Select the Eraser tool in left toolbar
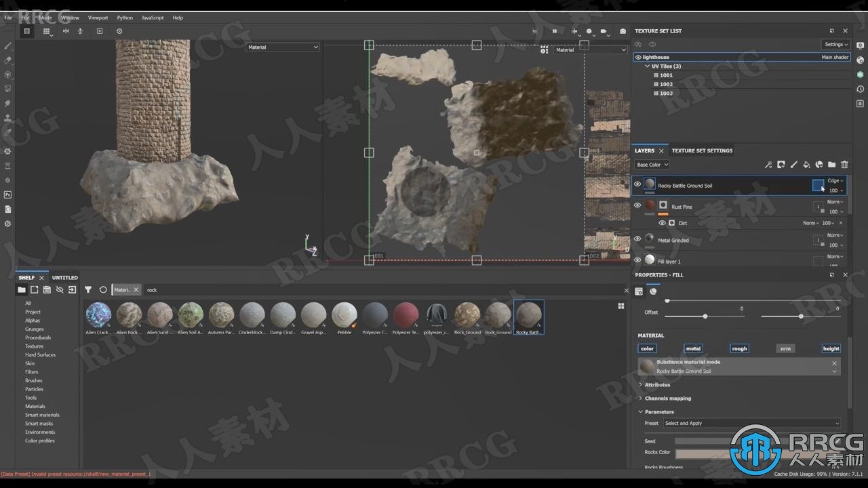 point(8,60)
